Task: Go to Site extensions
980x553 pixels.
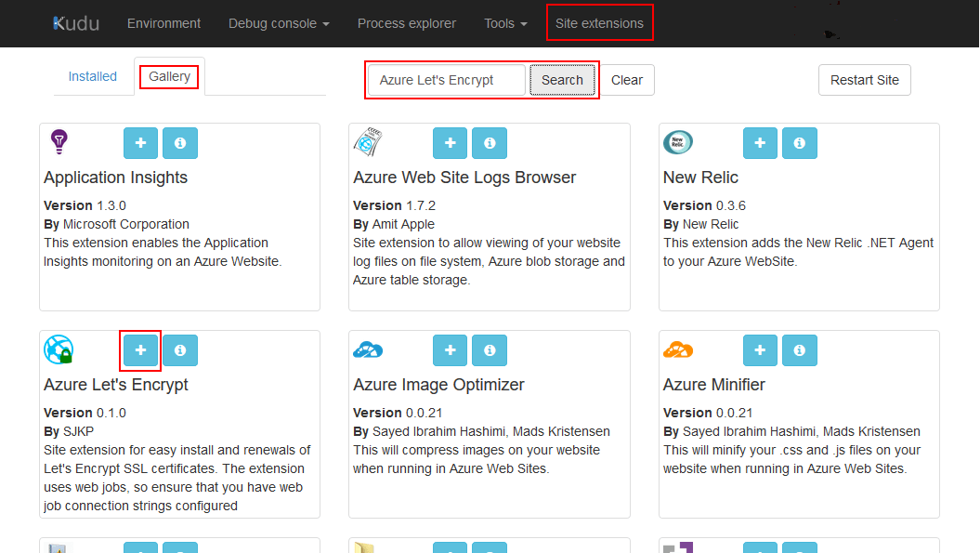Action: click(x=599, y=24)
